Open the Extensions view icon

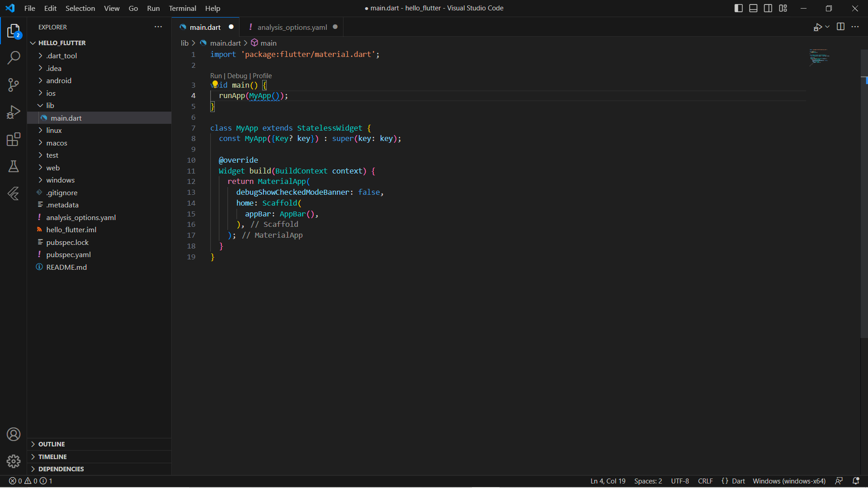pos(14,139)
